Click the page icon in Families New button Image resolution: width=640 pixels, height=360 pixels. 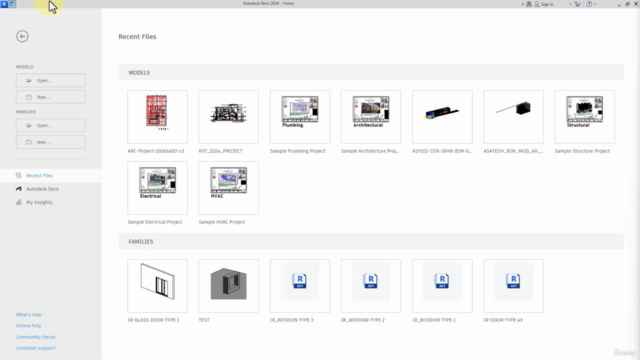29,142
